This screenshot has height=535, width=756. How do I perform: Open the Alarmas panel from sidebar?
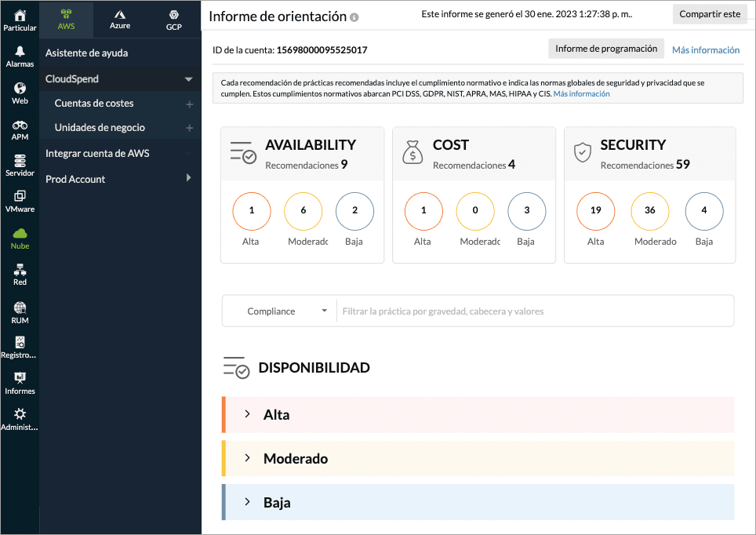click(x=20, y=53)
